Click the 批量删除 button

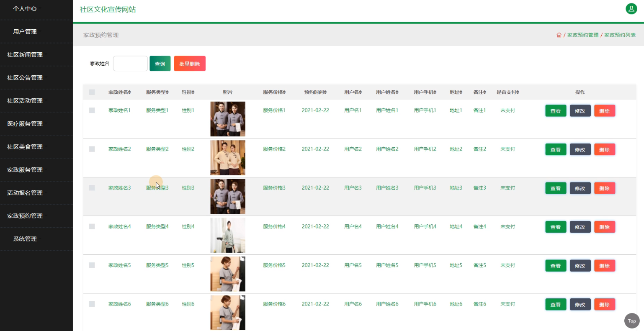tap(190, 64)
